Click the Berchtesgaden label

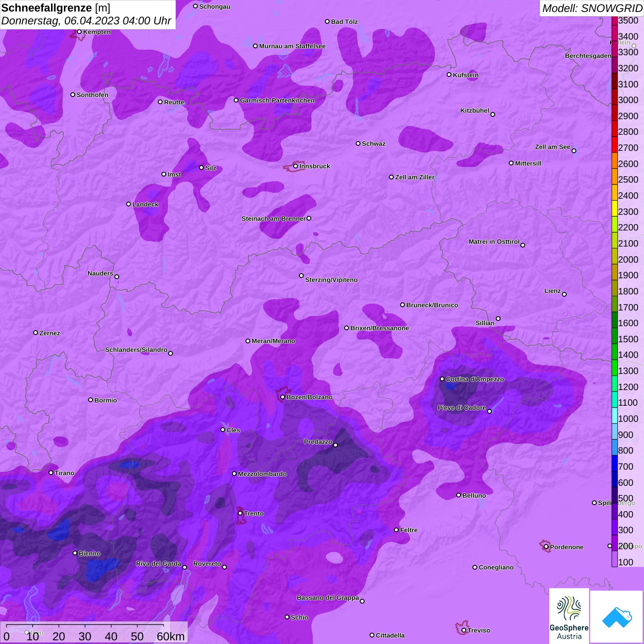point(588,56)
